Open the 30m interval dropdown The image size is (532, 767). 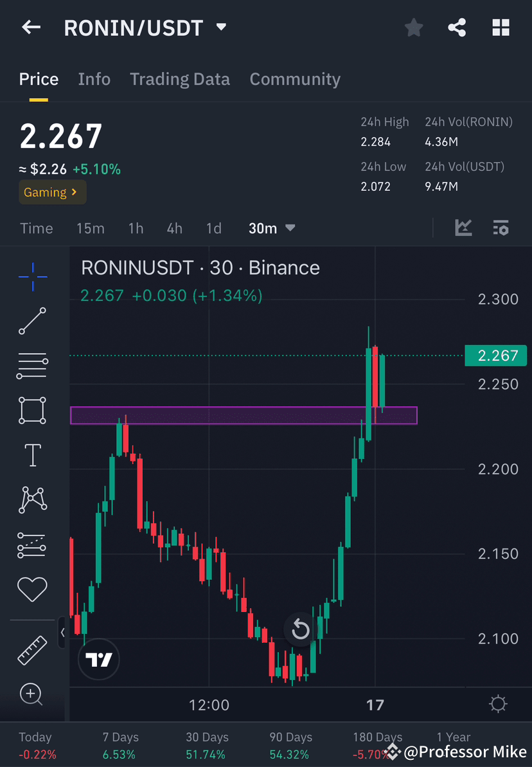click(271, 228)
